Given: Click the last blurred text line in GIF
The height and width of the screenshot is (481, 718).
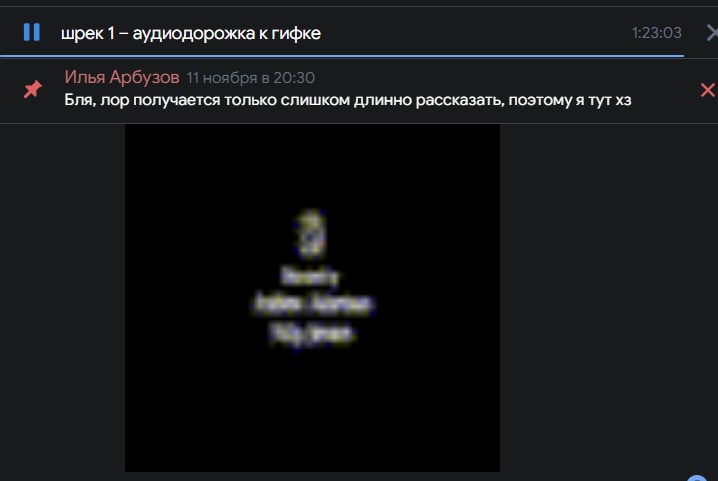Looking at the screenshot, I should pyautogui.click(x=311, y=333).
